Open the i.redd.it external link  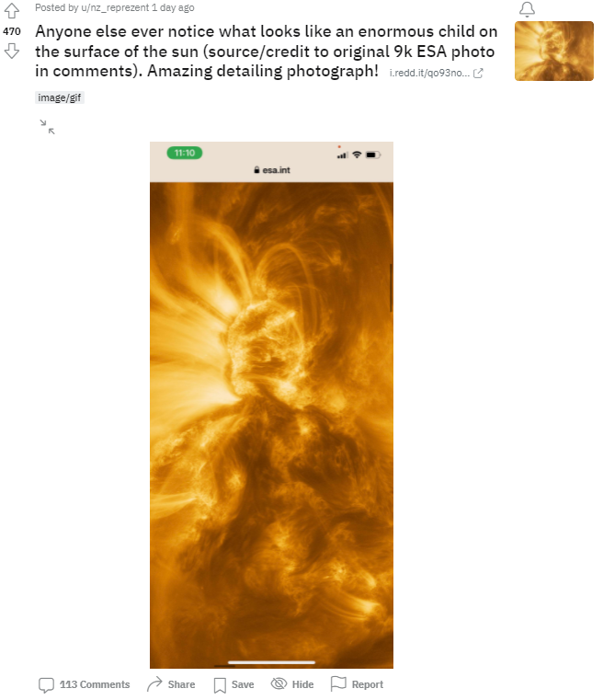[429, 74]
